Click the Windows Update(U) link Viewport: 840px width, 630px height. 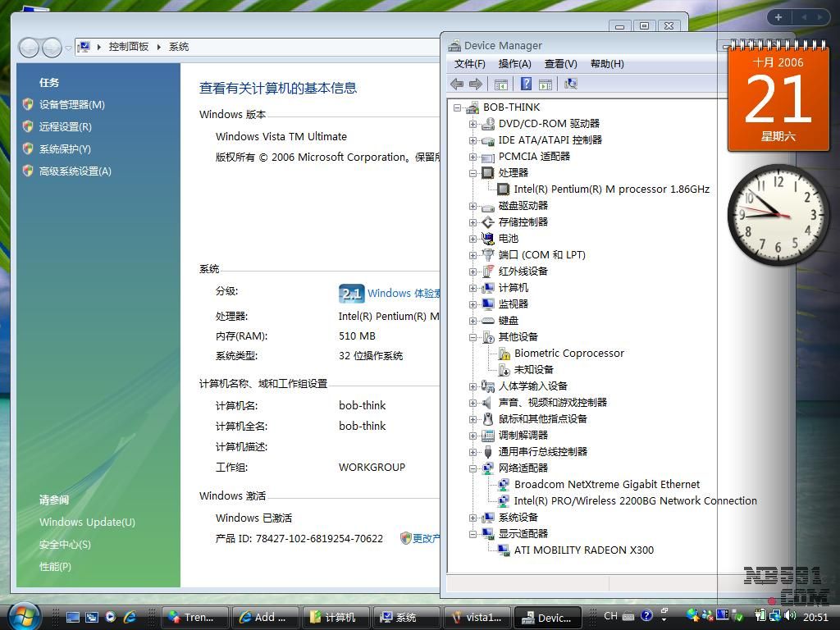pyautogui.click(x=87, y=522)
